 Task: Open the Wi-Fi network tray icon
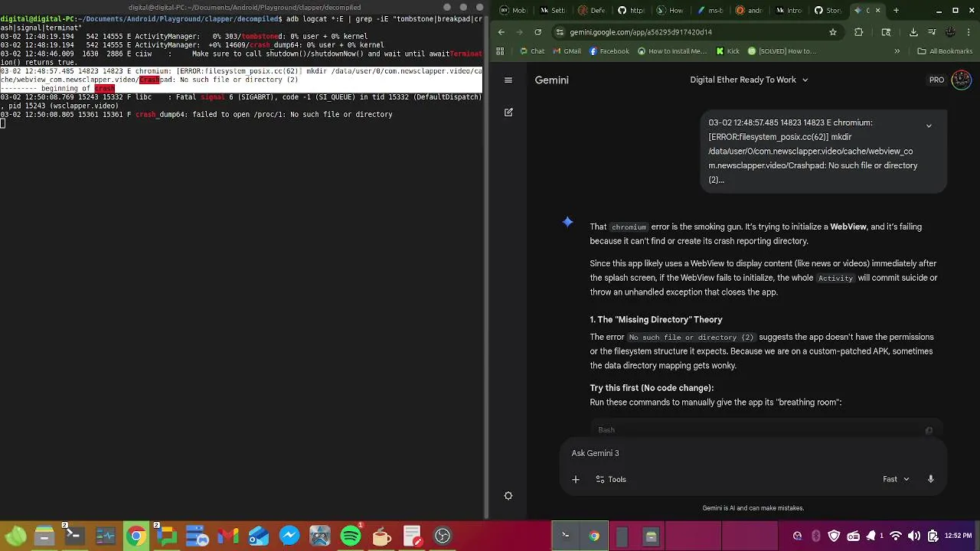895,536
